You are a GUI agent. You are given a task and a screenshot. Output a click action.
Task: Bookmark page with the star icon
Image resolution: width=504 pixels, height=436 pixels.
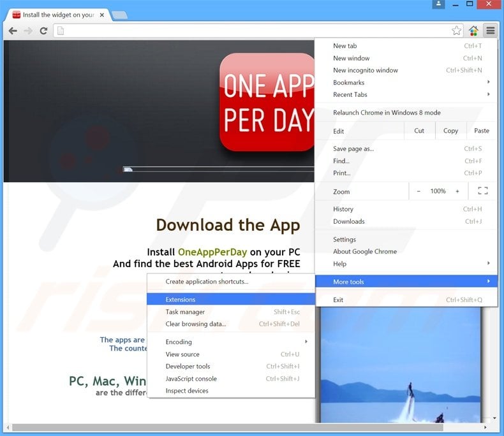456,31
